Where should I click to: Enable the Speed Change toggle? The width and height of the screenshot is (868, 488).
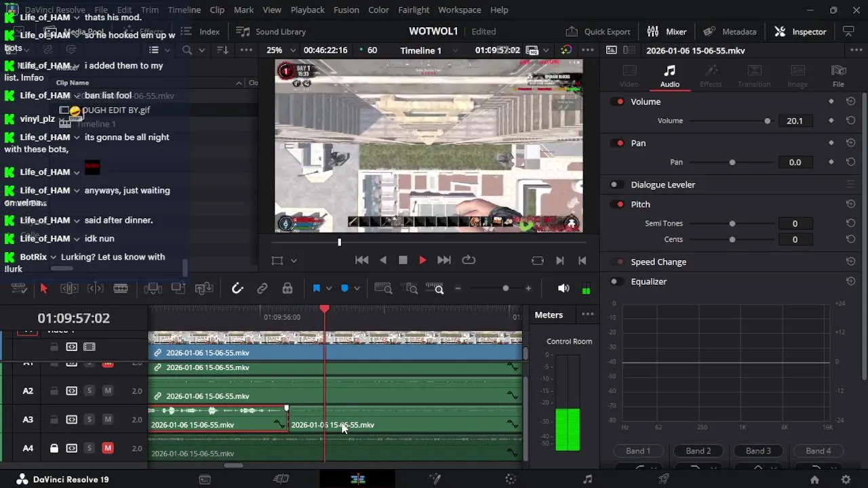tap(617, 262)
